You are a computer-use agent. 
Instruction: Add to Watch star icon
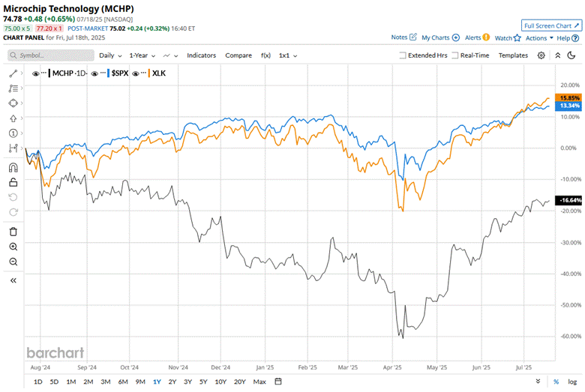[x=517, y=37]
